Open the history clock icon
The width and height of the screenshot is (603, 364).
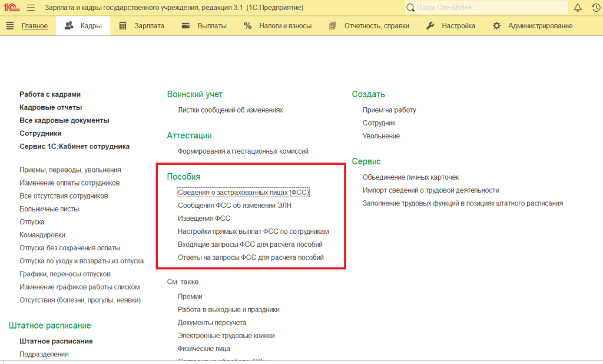[x=595, y=8]
